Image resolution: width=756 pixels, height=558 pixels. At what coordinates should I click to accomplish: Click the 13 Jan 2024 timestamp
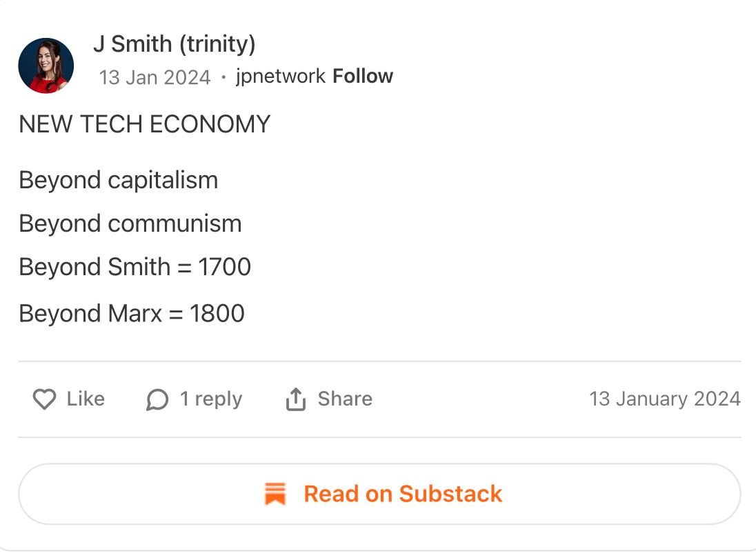pos(155,77)
